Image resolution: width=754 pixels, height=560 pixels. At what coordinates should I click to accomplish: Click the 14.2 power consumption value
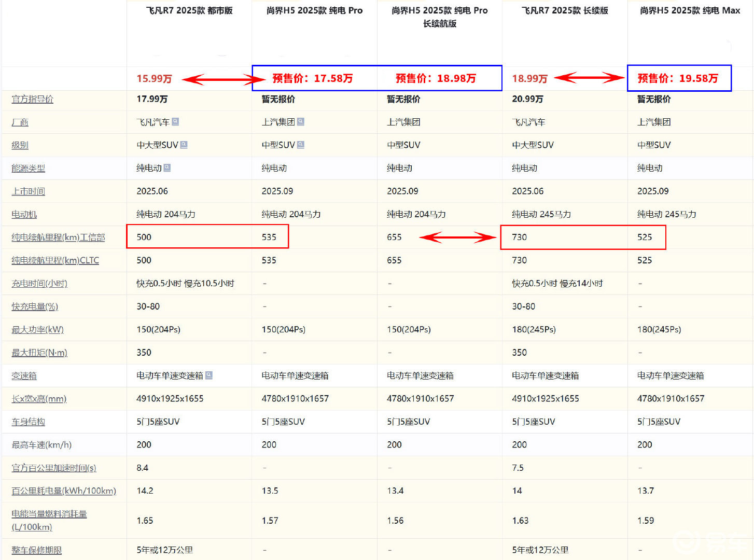[x=145, y=491]
